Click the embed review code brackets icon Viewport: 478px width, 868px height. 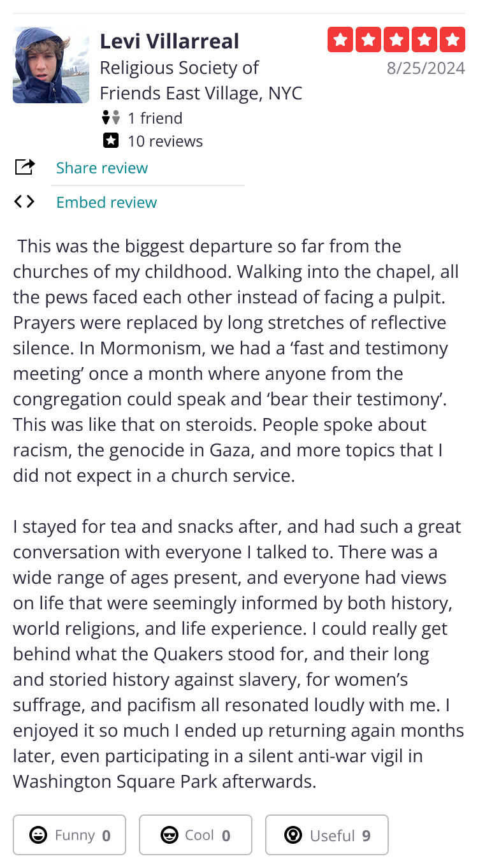tap(24, 202)
